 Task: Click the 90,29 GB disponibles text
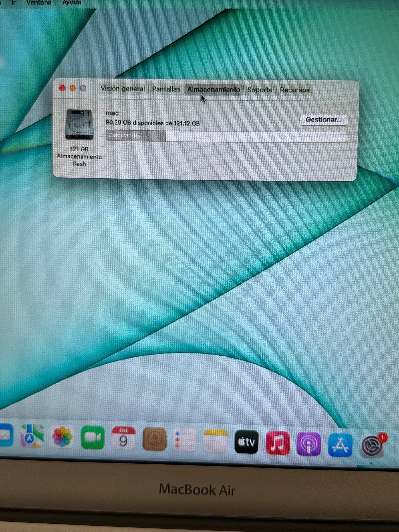pos(153,123)
